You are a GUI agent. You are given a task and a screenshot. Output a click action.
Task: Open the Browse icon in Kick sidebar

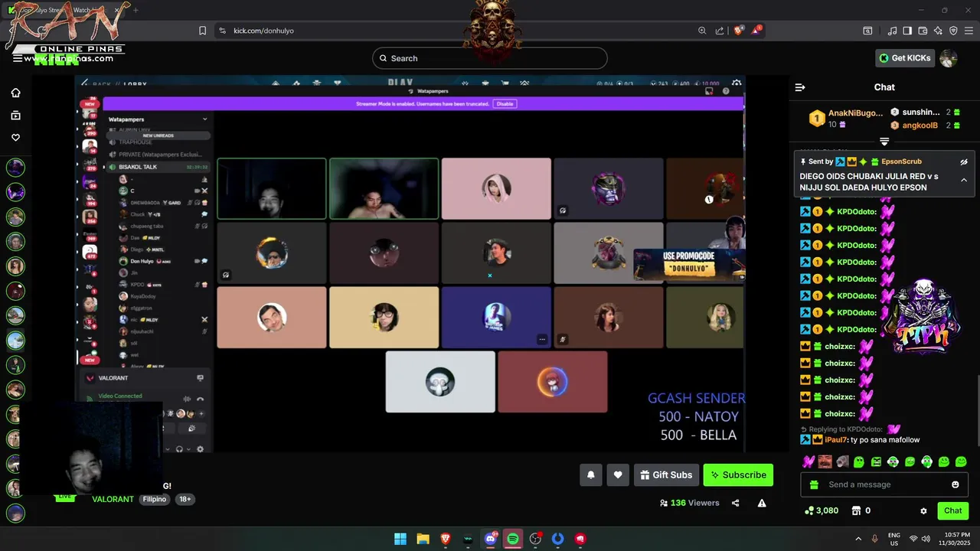[x=15, y=116]
